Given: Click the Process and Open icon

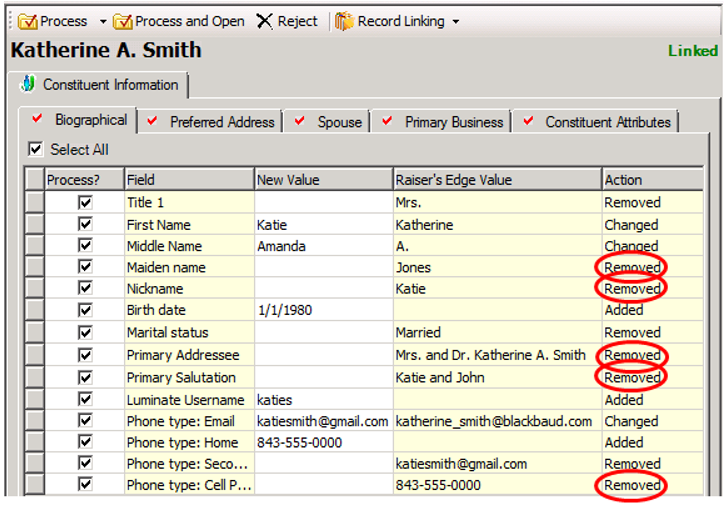Looking at the screenshot, I should click(123, 21).
